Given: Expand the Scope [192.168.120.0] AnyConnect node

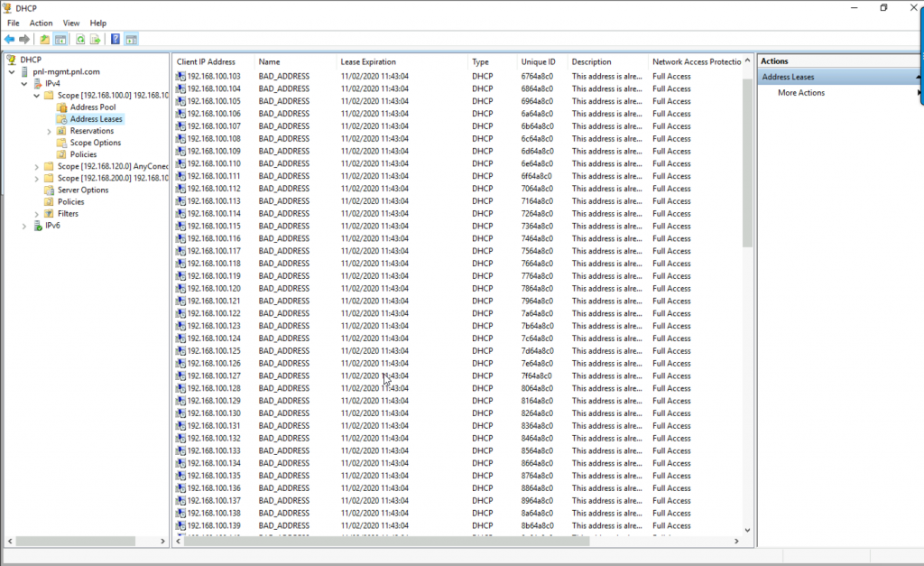Looking at the screenshot, I should pos(37,166).
